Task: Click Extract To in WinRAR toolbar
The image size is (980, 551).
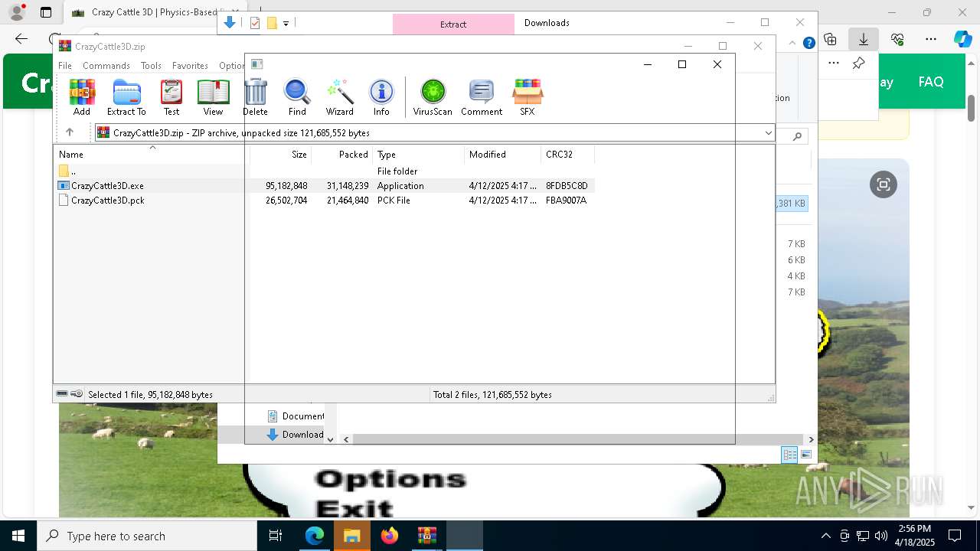Action: [x=126, y=97]
